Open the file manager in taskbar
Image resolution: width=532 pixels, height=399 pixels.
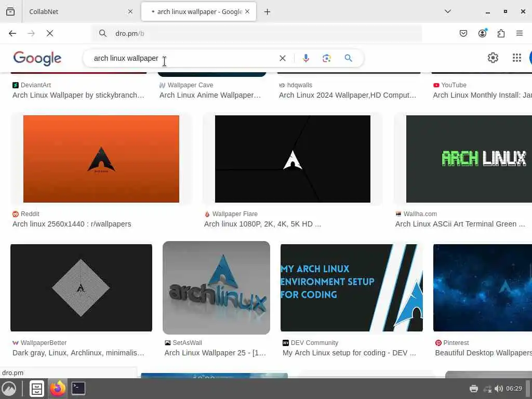point(37,389)
